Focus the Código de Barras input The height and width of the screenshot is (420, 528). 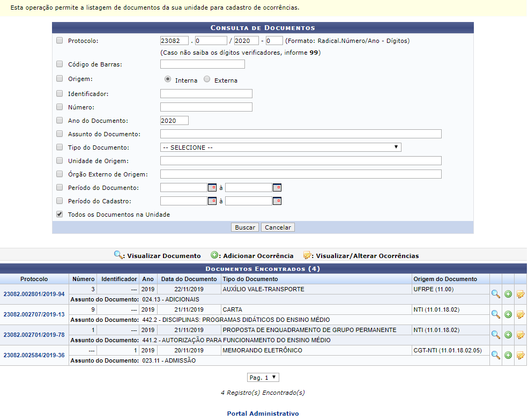pyautogui.click(x=203, y=64)
